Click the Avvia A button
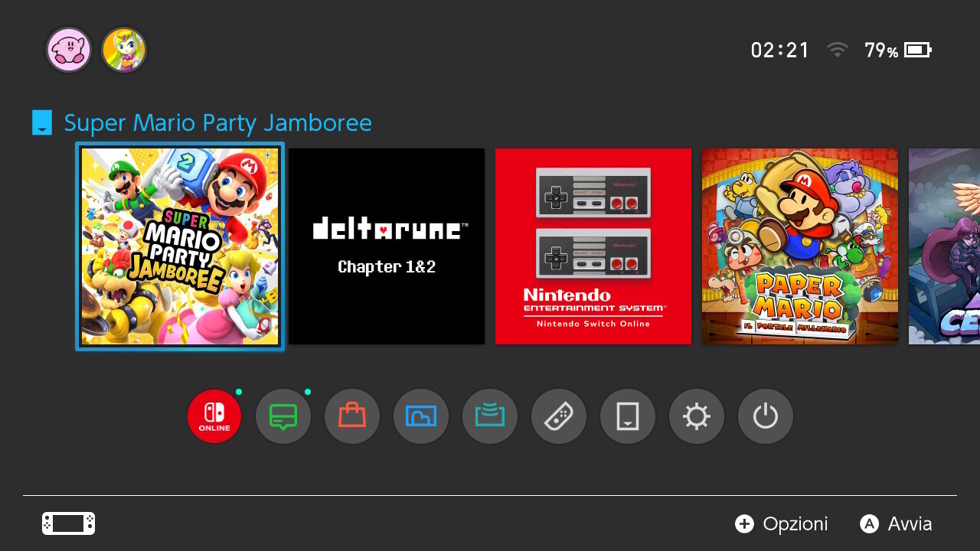Screen dimensions: 980x551 pyautogui.click(x=896, y=523)
